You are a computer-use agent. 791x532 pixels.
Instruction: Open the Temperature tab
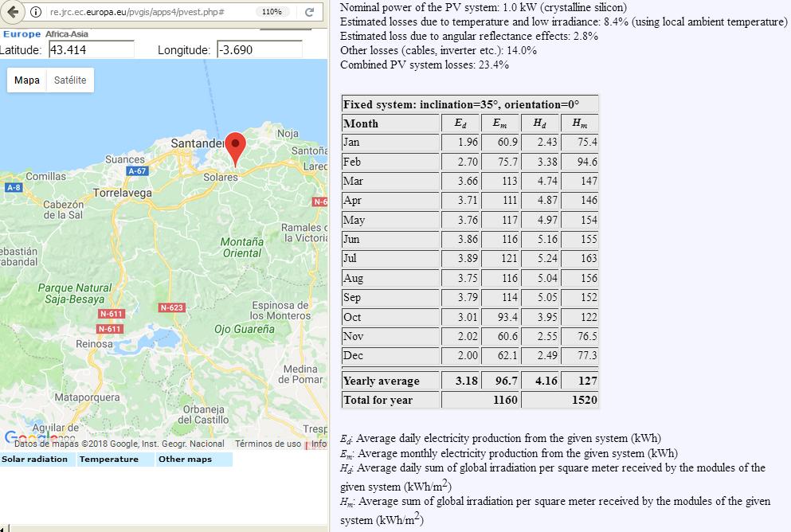tap(115, 460)
